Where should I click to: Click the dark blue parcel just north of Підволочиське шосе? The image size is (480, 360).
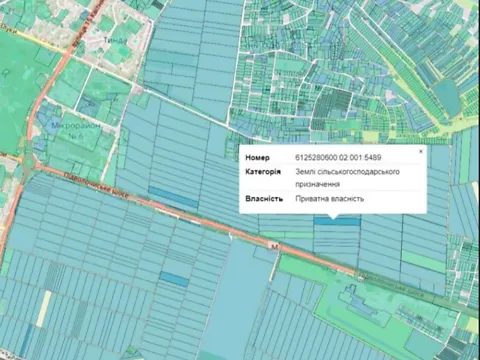coord(173,197)
